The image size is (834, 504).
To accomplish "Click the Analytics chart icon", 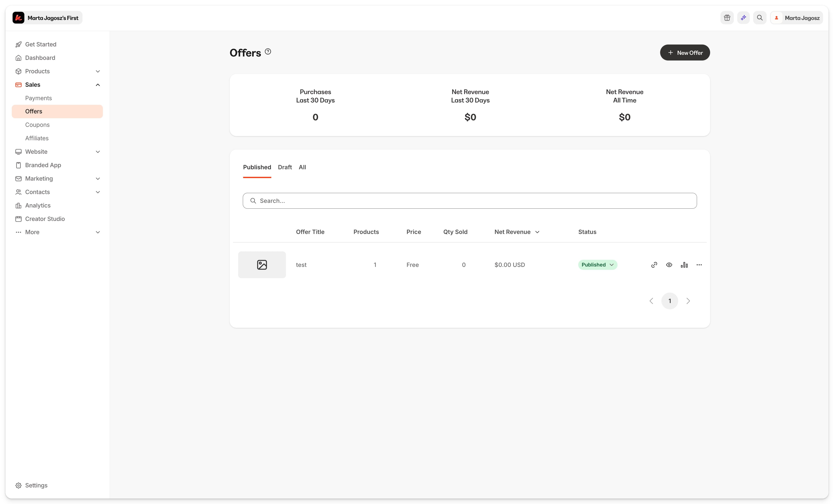I will (x=18, y=205).
